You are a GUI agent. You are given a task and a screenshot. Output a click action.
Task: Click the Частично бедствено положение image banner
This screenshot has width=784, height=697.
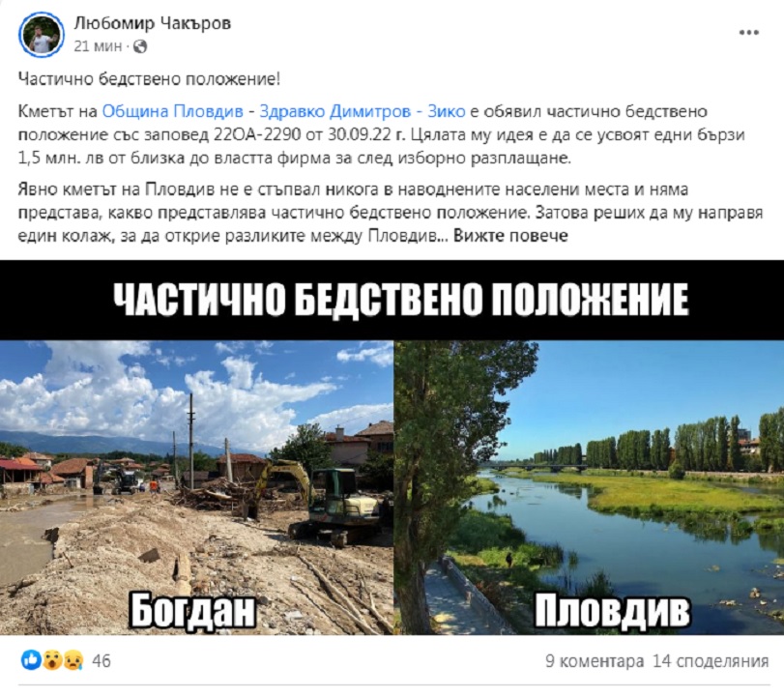[x=392, y=300]
